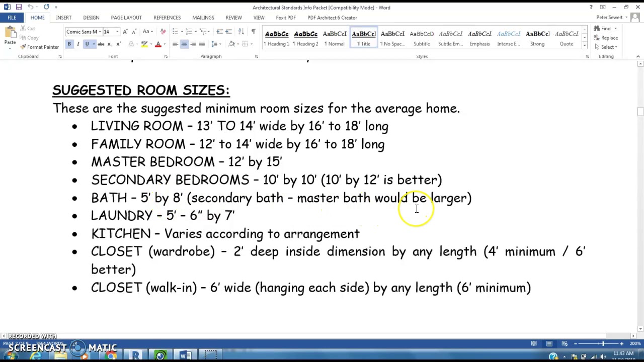Open the Foxit PDF tab
This screenshot has width=644, height=362.
(x=285, y=18)
